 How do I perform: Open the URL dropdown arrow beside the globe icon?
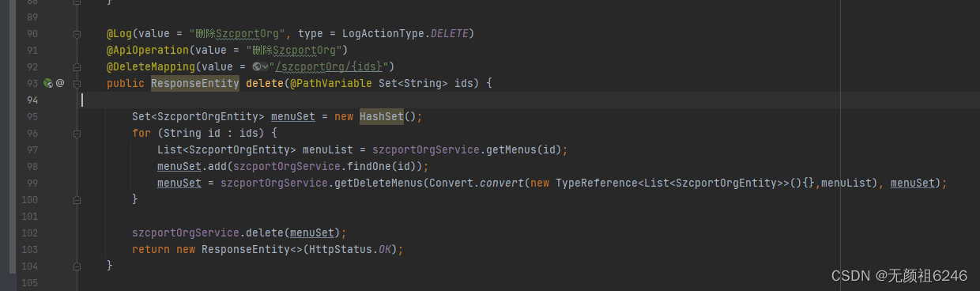265,66
